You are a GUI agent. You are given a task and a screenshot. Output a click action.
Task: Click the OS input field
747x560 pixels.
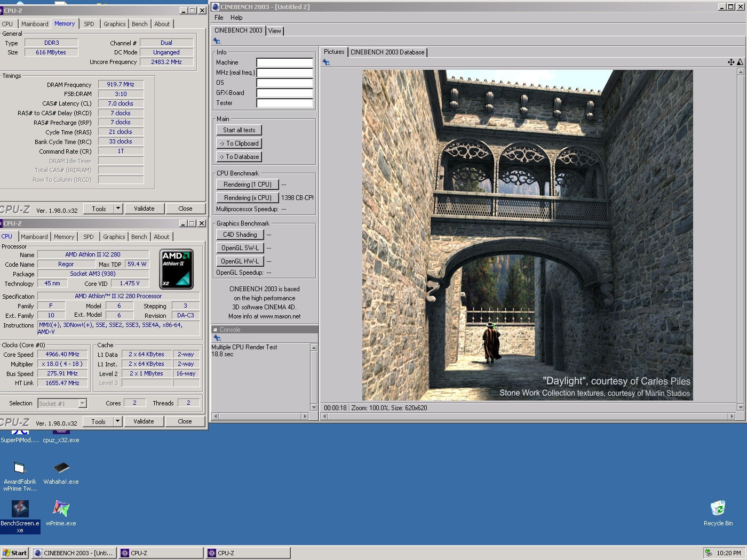(x=284, y=83)
